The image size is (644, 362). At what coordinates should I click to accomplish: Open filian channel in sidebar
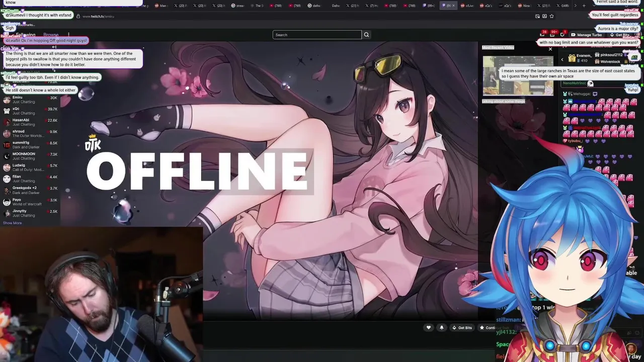click(x=30, y=179)
